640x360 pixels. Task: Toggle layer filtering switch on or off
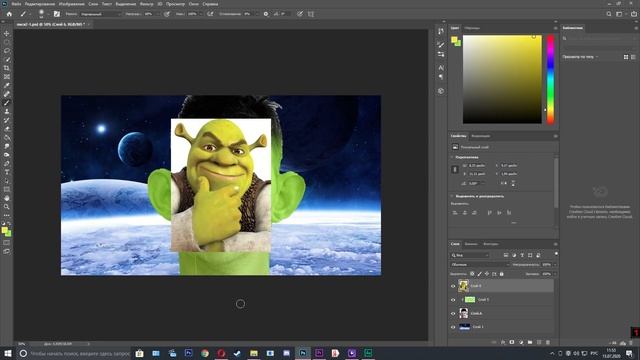[x=556, y=254]
